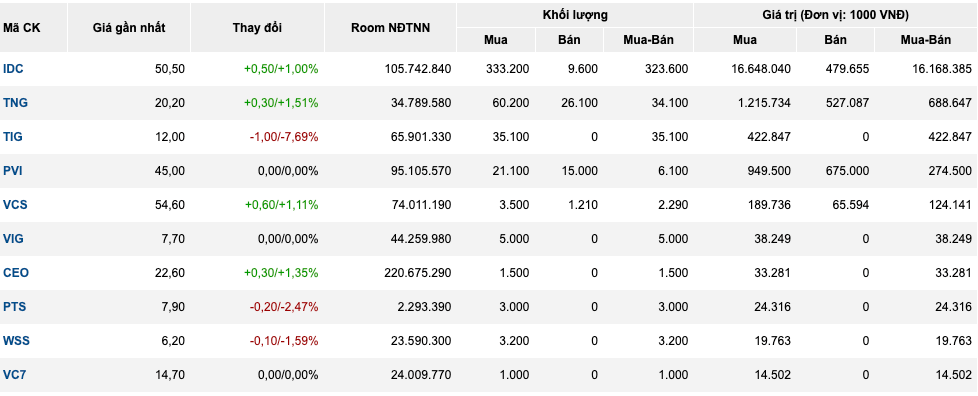Open the CEO stock code link
978x396 pixels.
pyautogui.click(x=16, y=273)
